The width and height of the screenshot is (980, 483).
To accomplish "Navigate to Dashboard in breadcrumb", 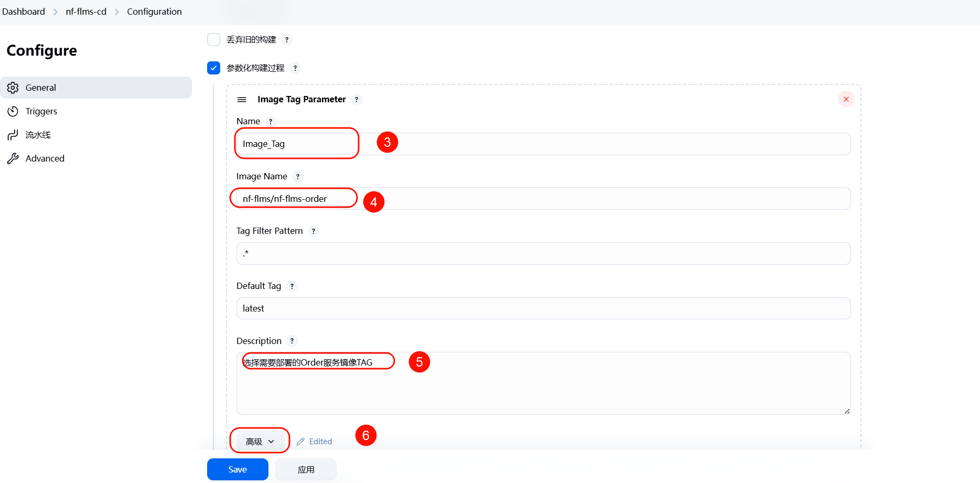I will pos(24,12).
